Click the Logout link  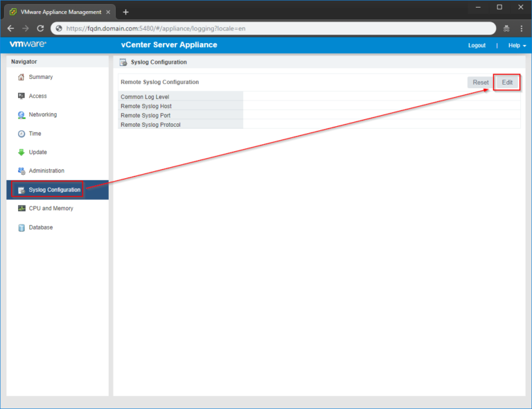click(477, 45)
